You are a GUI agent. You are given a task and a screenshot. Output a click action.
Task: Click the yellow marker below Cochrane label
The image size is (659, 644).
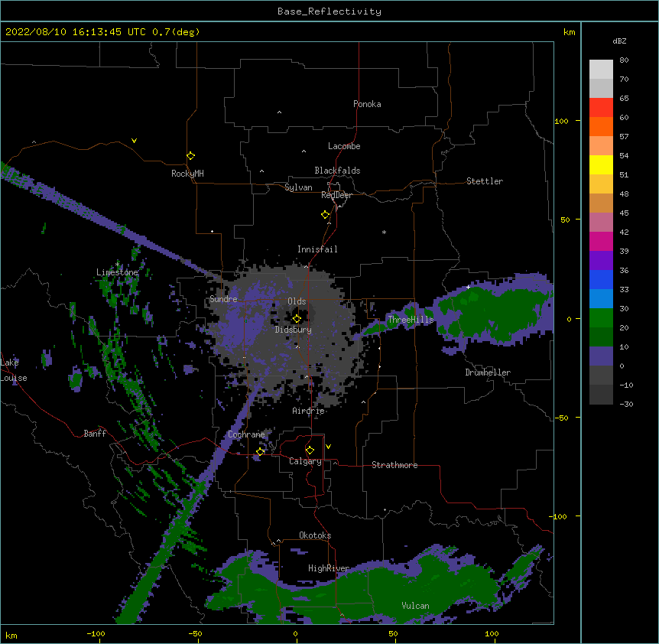point(260,452)
